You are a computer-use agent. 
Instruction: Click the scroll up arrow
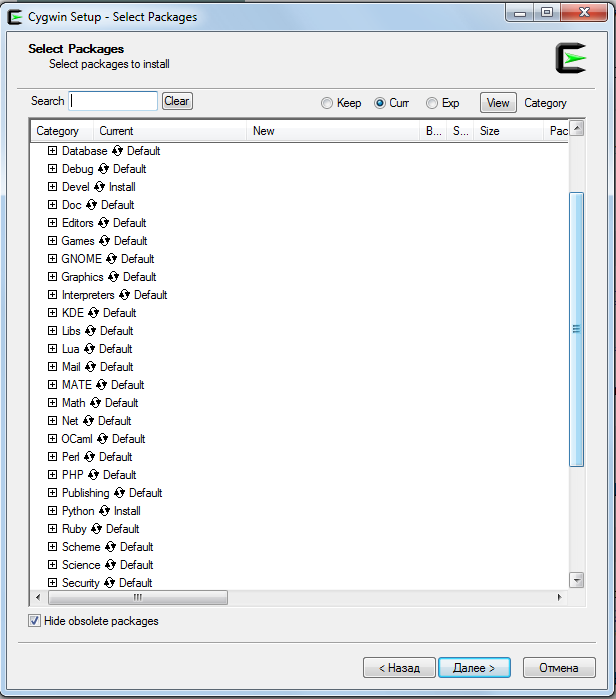click(x=576, y=128)
